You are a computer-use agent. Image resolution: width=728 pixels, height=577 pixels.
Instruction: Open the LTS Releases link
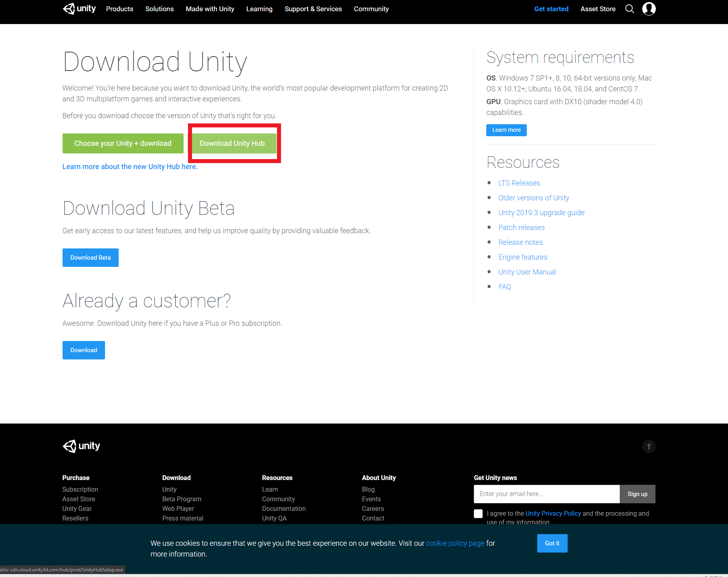coord(519,183)
